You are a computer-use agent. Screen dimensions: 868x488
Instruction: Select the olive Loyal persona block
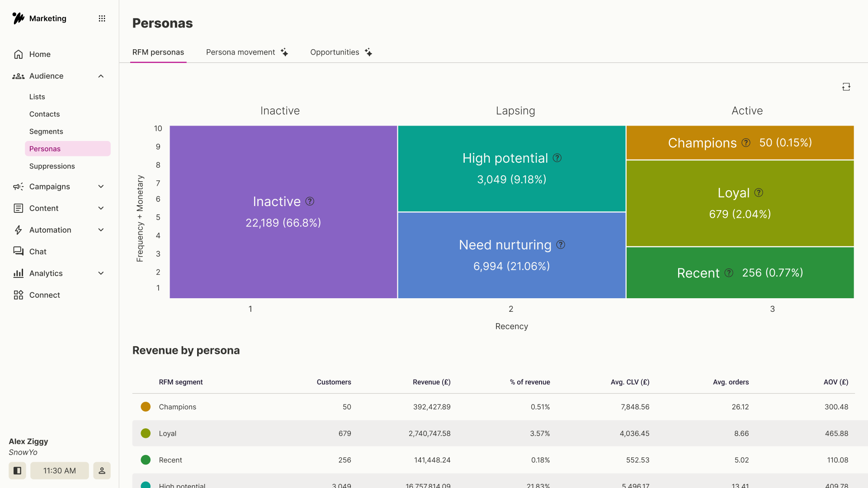click(x=740, y=203)
